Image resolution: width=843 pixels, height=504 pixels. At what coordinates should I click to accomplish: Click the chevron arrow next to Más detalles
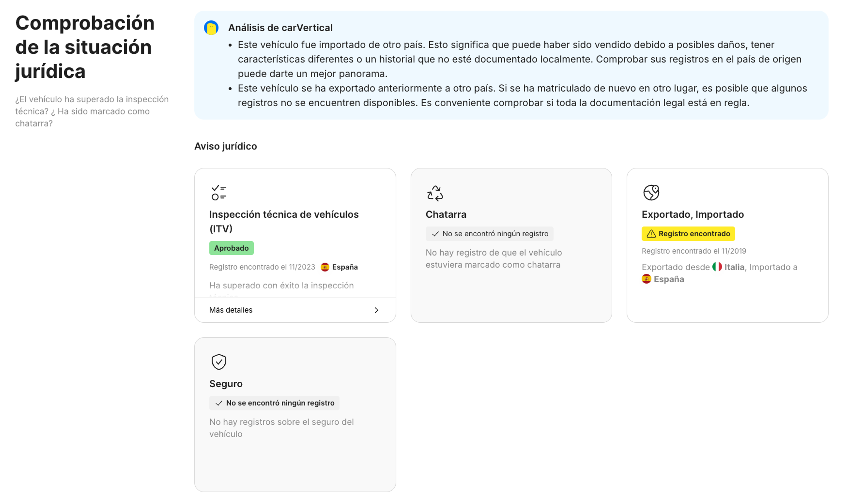click(376, 310)
